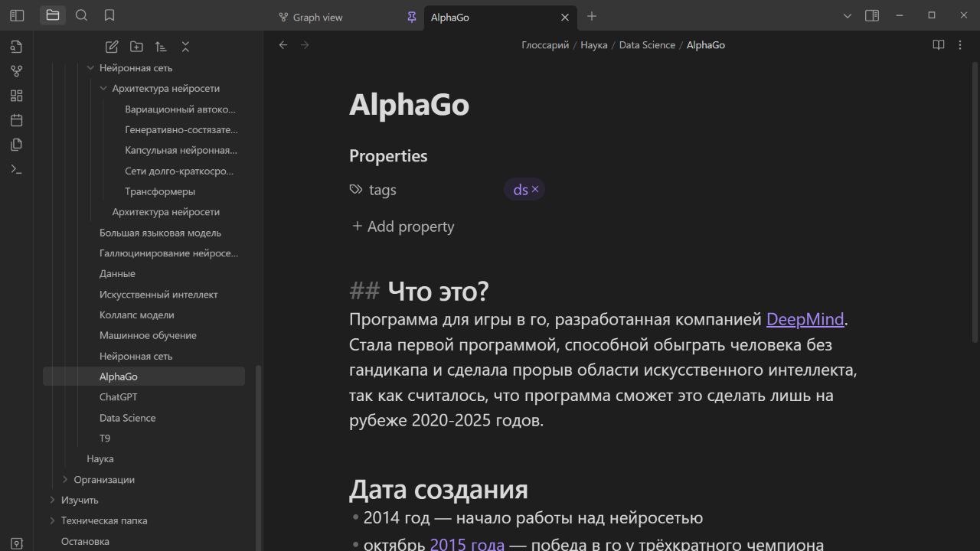Image resolution: width=980 pixels, height=551 pixels.
Task: Open the T9 note
Action: pyautogui.click(x=105, y=439)
